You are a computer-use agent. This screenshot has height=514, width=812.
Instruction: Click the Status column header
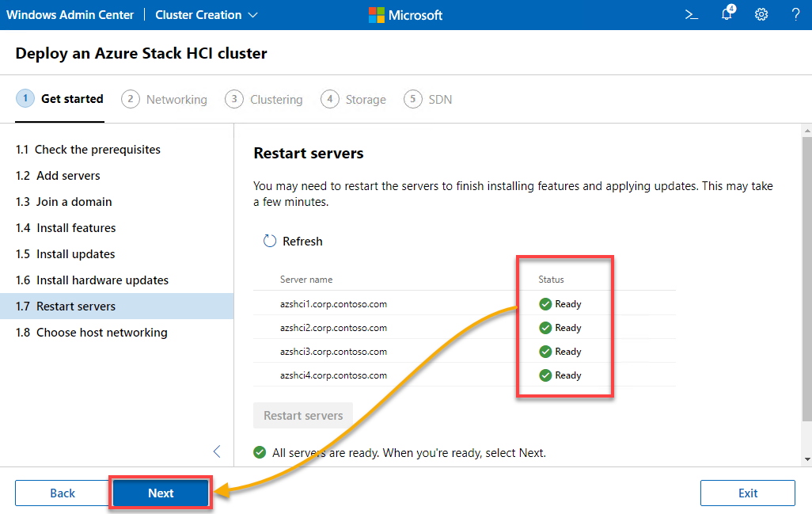551,280
